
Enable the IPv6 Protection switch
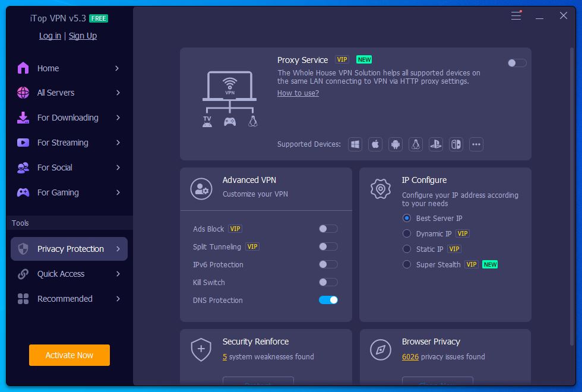click(328, 264)
